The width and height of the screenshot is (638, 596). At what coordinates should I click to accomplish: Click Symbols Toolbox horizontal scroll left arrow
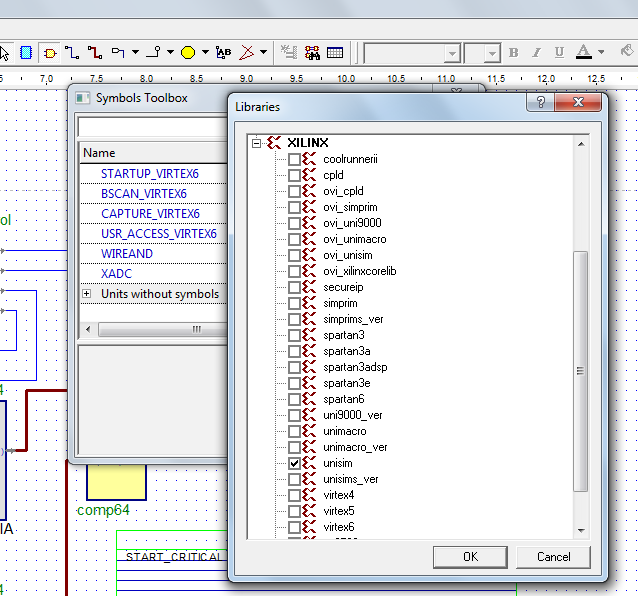pyautogui.click(x=88, y=329)
